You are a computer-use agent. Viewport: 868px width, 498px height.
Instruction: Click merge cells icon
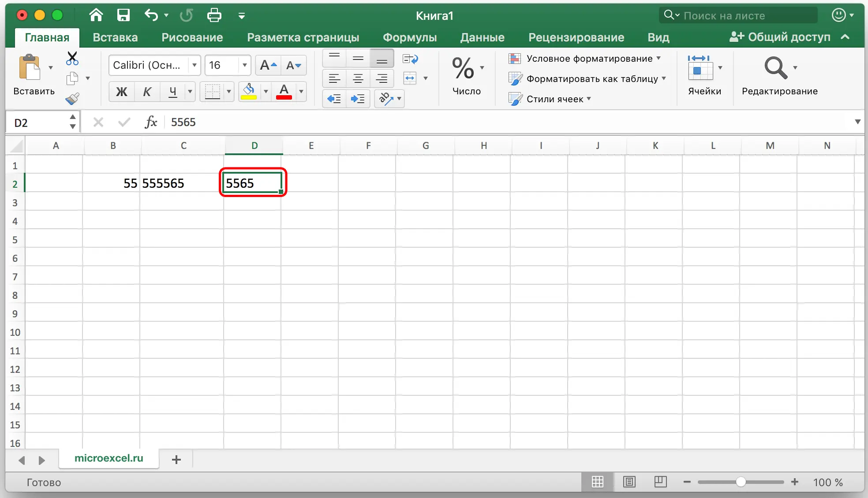coord(410,78)
